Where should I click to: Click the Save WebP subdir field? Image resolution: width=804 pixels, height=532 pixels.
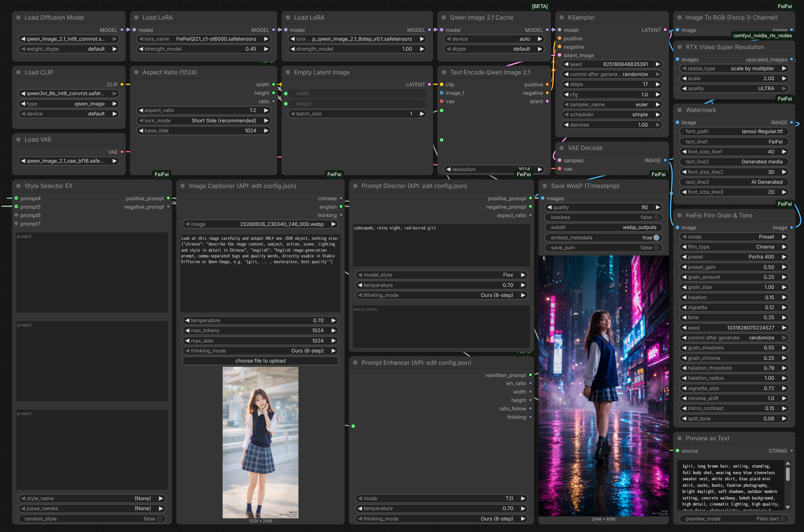pyautogui.click(x=604, y=227)
